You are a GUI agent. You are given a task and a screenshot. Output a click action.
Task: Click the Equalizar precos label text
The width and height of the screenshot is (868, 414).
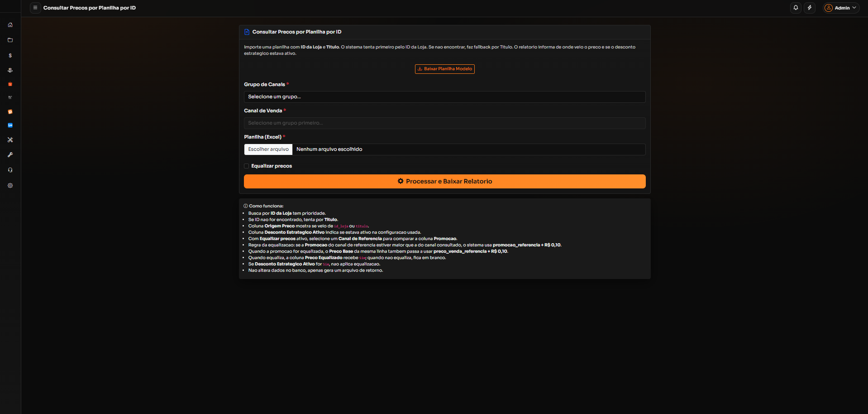[272, 166]
